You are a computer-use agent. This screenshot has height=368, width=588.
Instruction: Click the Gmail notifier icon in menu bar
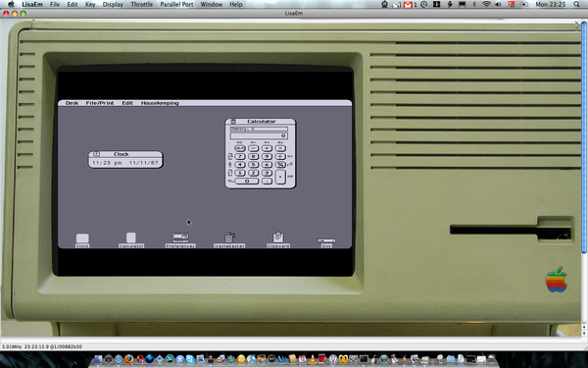point(408,5)
